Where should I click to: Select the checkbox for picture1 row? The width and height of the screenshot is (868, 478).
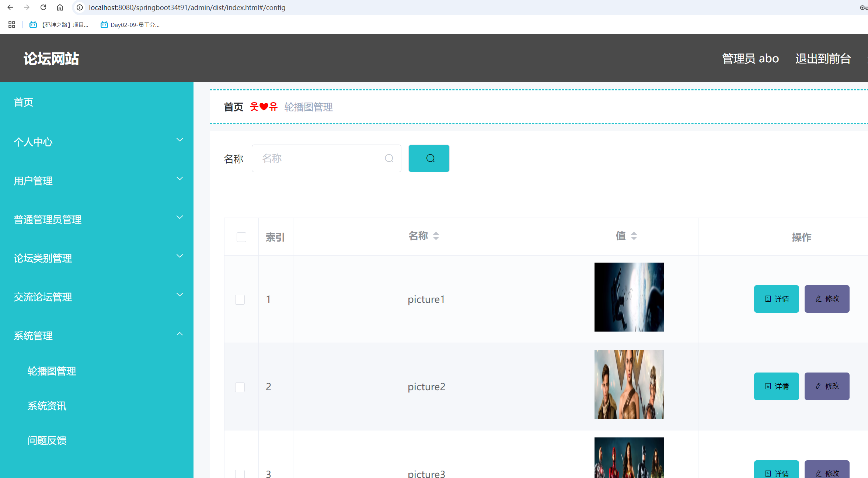pyautogui.click(x=240, y=299)
